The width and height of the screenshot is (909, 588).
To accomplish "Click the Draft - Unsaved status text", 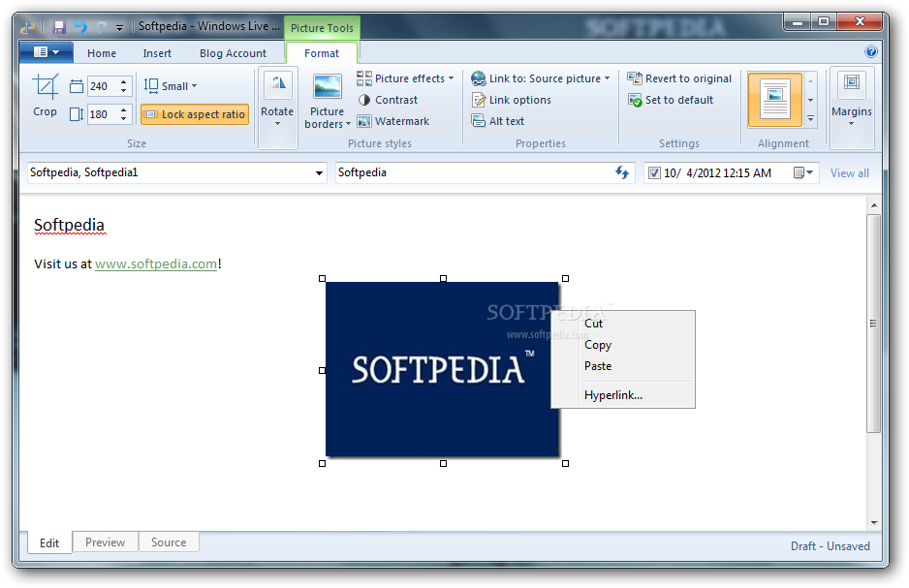I will 830,545.
